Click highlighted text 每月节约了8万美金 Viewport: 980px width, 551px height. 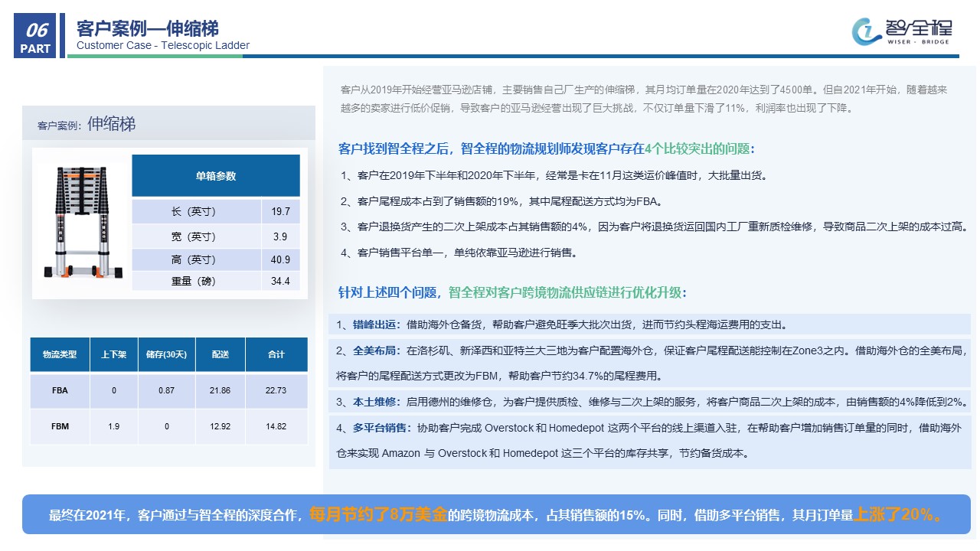point(378,514)
